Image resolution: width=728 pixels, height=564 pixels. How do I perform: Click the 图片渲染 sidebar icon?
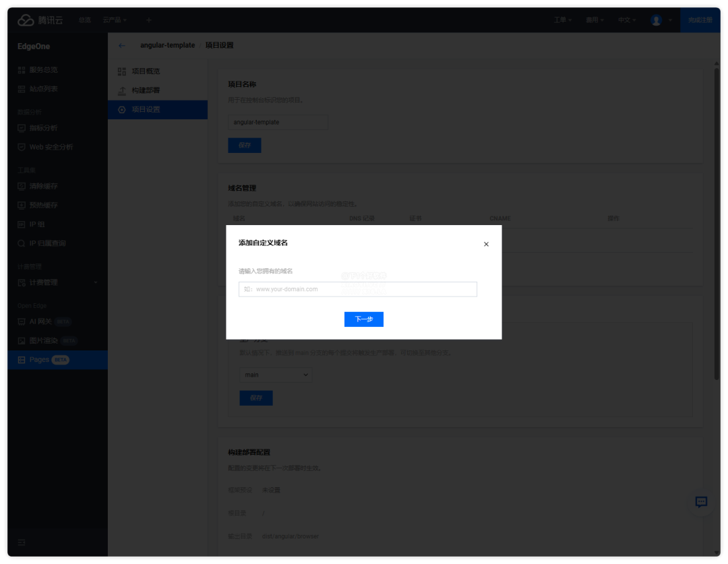tap(22, 340)
